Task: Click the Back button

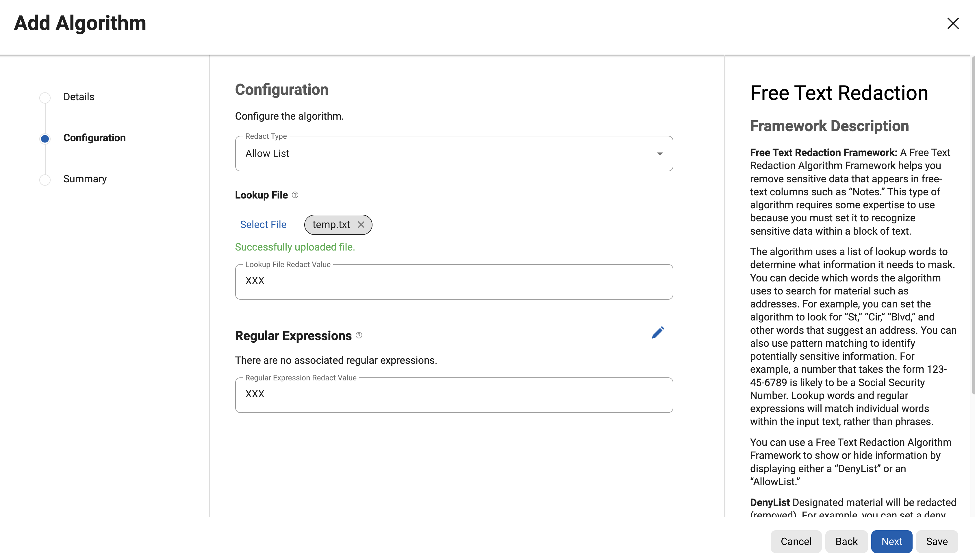Action: click(x=846, y=541)
